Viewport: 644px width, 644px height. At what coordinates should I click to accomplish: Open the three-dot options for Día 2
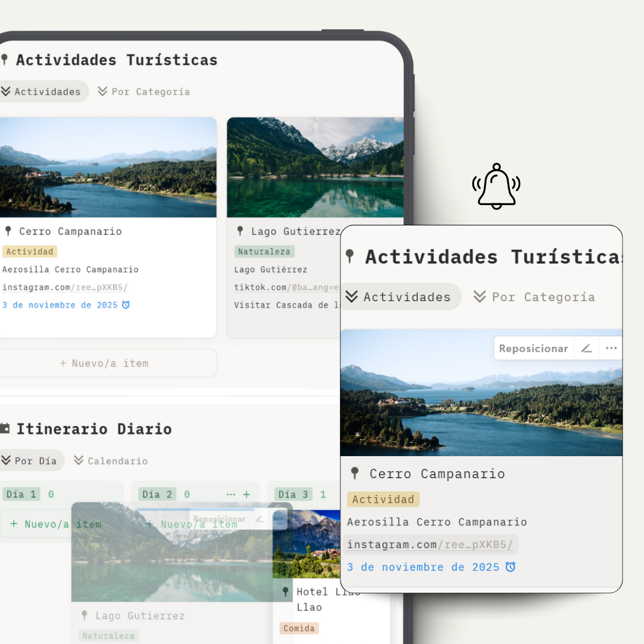231,494
